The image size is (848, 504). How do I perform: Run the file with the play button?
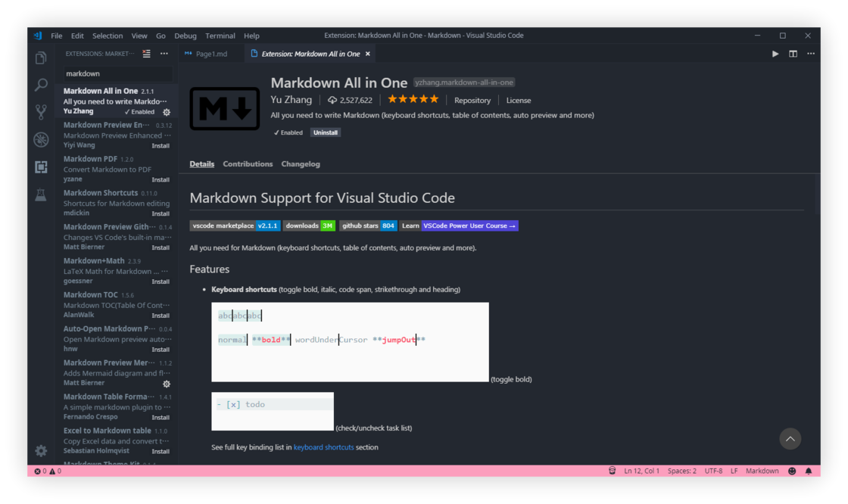pos(775,54)
